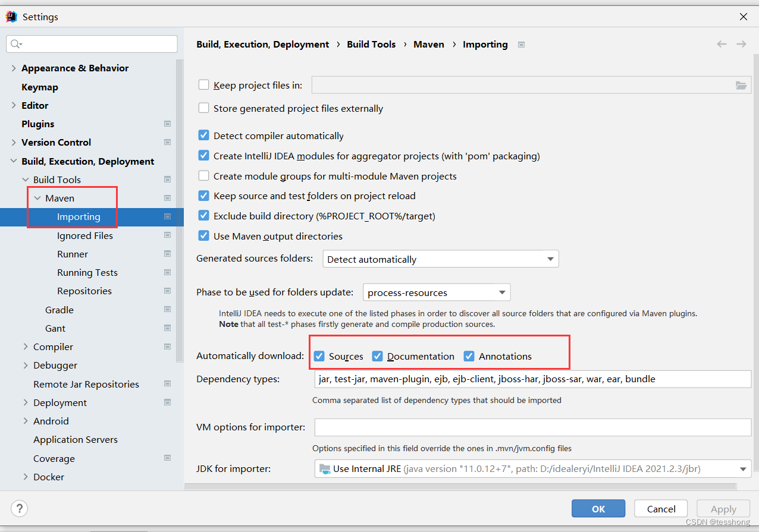The width and height of the screenshot is (759, 532).
Task: Expand the Docker tree node
Action: 26,477
